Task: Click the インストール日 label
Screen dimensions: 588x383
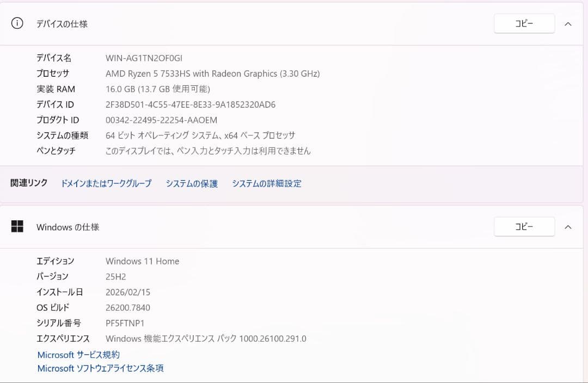Action: pos(60,292)
